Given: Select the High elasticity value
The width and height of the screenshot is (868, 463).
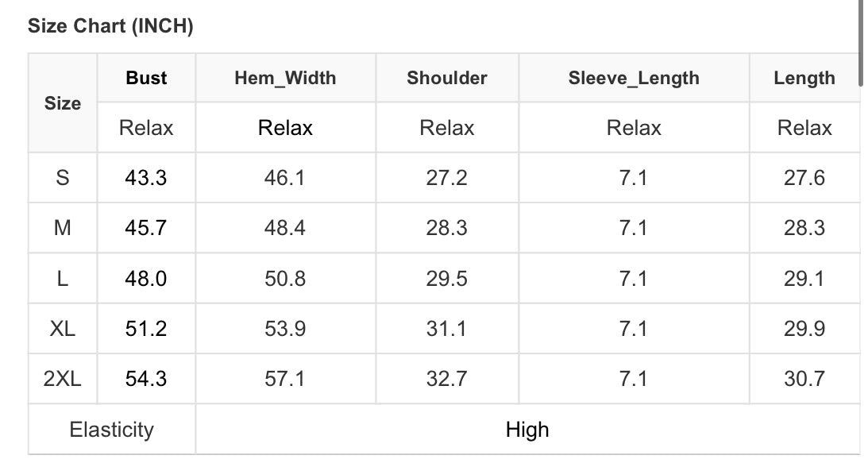Looking at the screenshot, I should pos(527,430).
